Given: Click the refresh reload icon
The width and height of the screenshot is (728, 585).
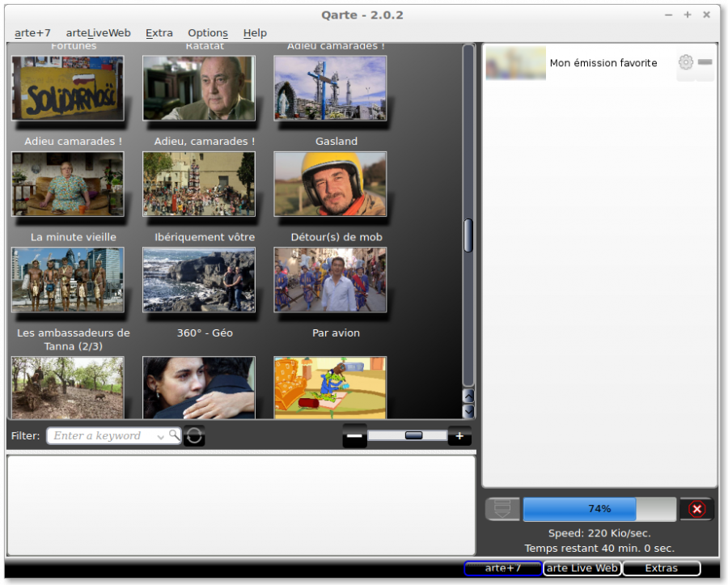Looking at the screenshot, I should coord(194,436).
